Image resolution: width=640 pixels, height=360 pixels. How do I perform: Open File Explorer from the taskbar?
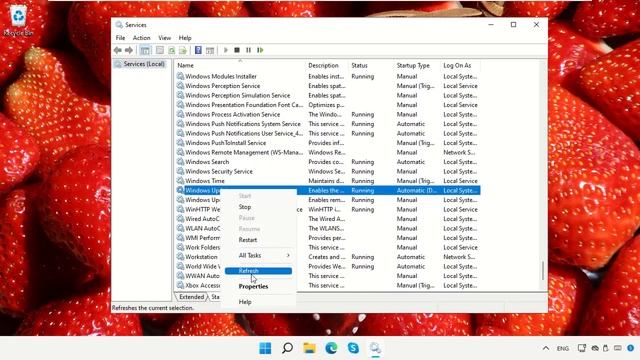point(309,348)
